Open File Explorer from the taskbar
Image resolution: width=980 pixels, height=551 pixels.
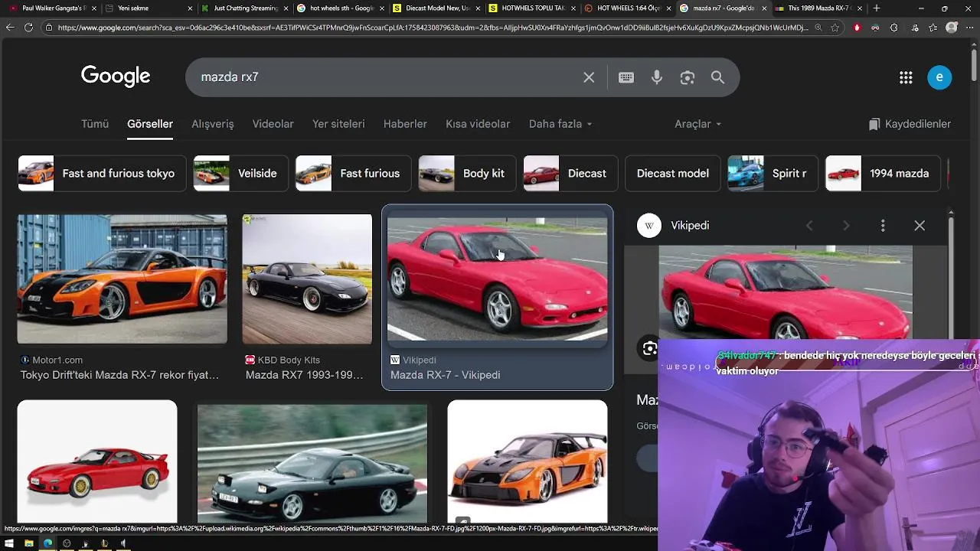click(x=28, y=543)
